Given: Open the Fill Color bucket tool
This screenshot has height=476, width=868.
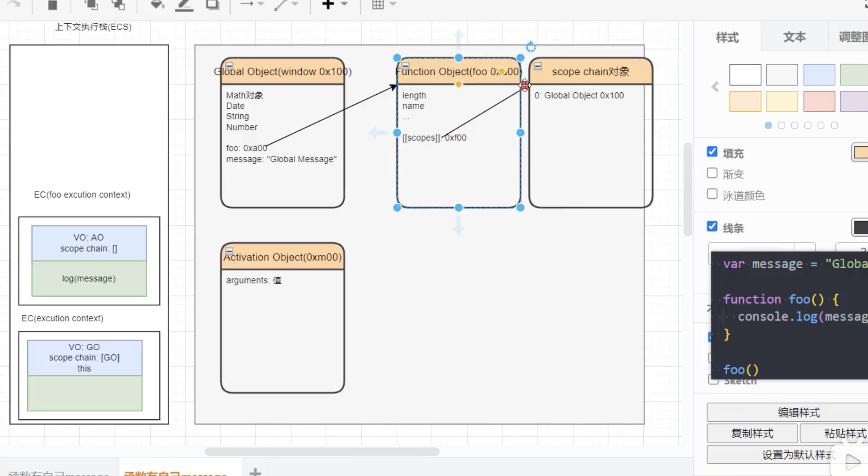Looking at the screenshot, I should tap(157, 5).
